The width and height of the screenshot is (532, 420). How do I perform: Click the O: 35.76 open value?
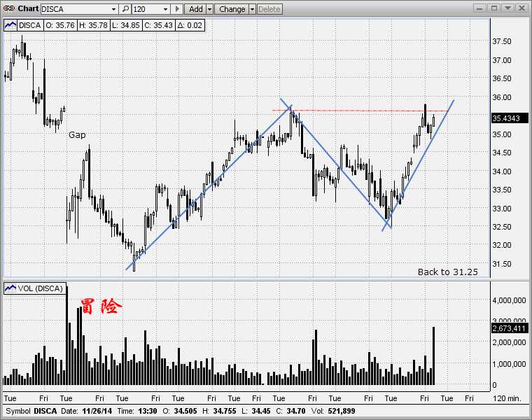click(60, 25)
